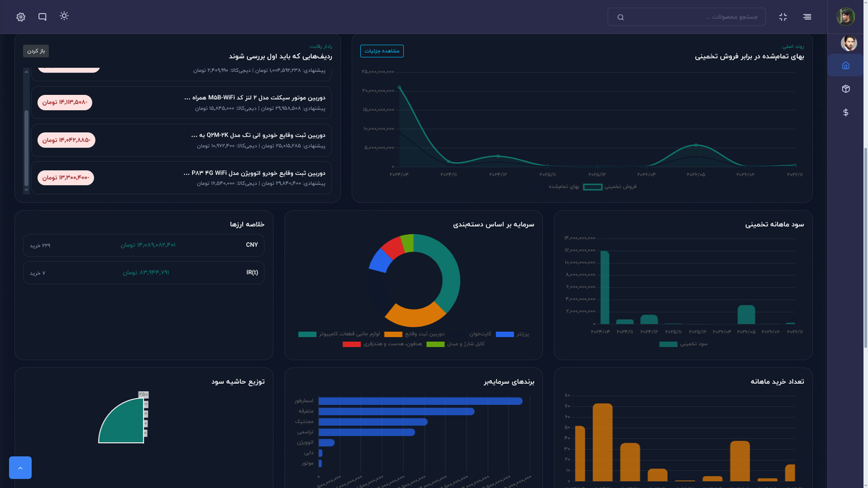This screenshot has height=488, width=868.
Task: Open the home dashboard sidebar icon
Action: [x=846, y=66]
